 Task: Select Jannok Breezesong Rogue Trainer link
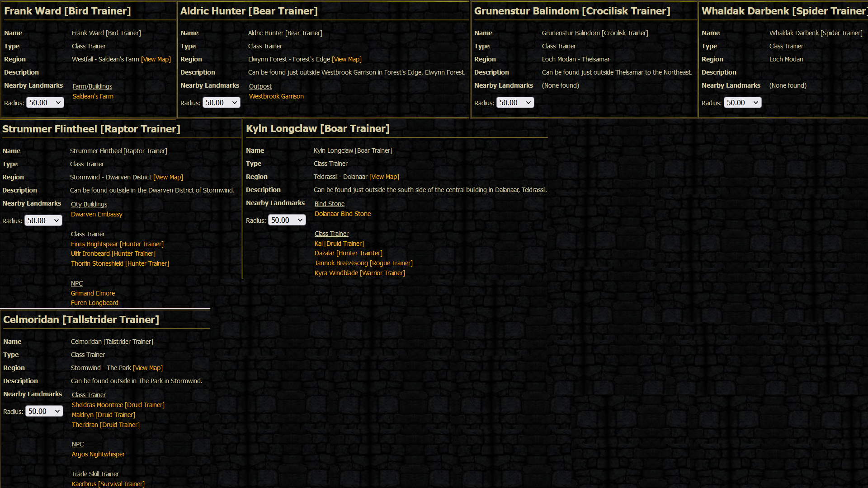[x=363, y=263]
